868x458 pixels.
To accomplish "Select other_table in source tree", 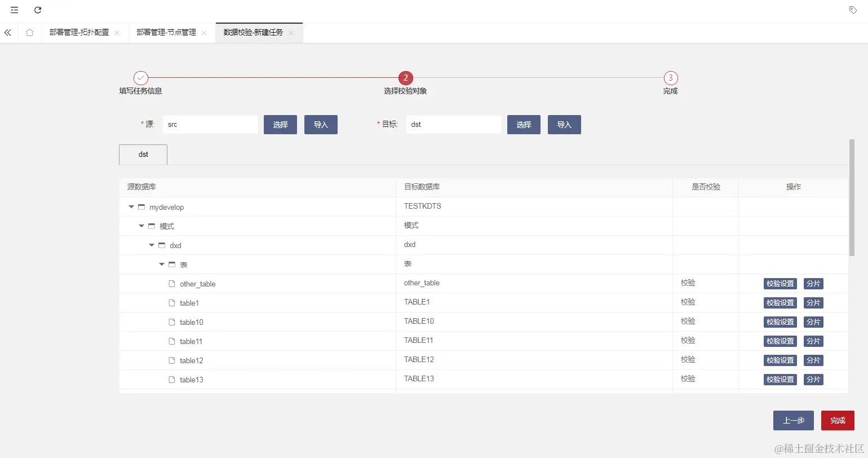I will coord(198,284).
